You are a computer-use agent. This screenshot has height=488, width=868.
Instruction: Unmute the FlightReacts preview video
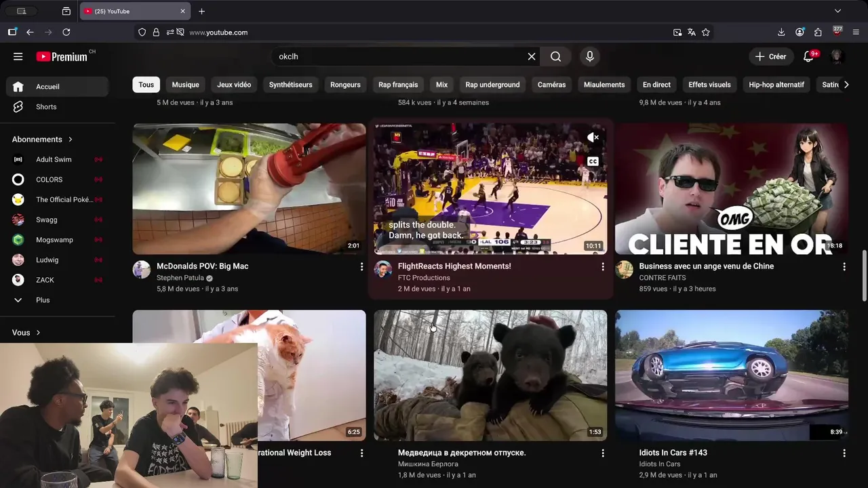click(x=593, y=138)
